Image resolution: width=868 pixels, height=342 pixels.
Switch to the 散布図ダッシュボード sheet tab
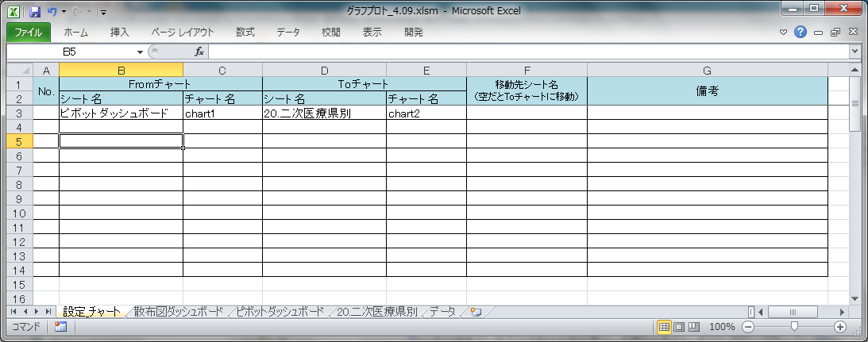178,312
